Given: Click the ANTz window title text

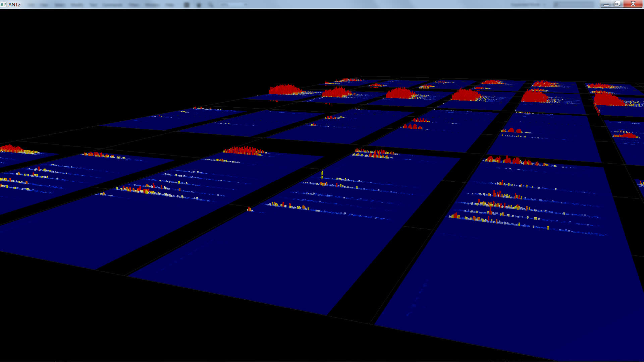Looking at the screenshot, I should pos(14,4).
